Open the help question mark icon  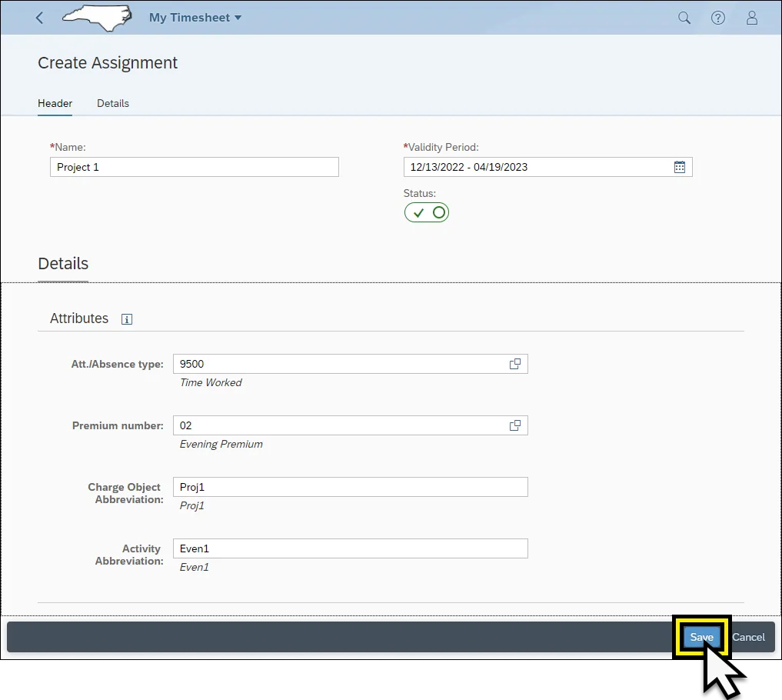pyautogui.click(x=717, y=18)
